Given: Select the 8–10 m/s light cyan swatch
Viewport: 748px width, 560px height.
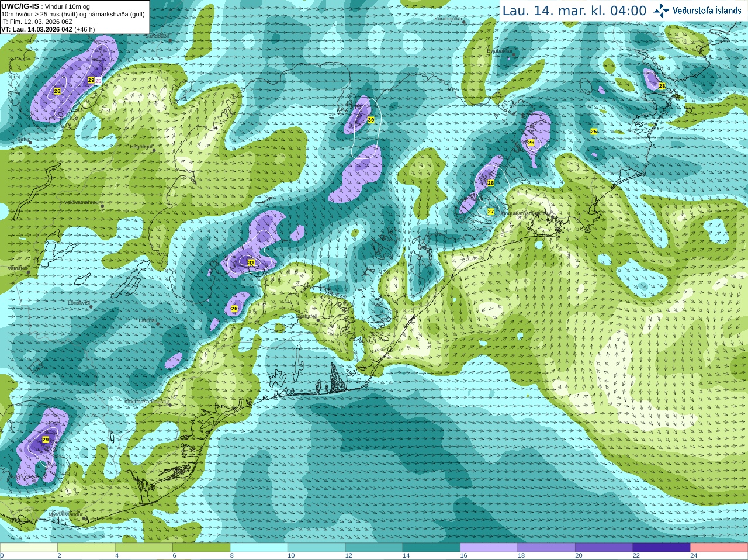Looking at the screenshot, I should coord(259,548).
